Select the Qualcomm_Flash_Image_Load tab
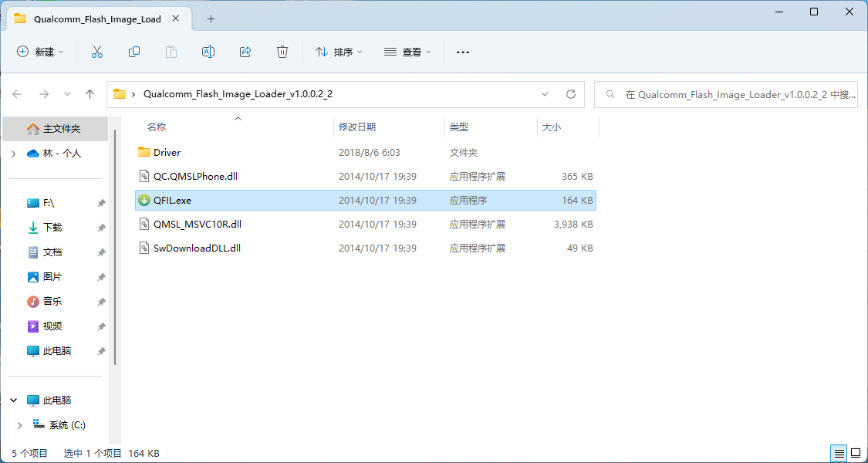The height and width of the screenshot is (463, 868). (x=97, y=19)
